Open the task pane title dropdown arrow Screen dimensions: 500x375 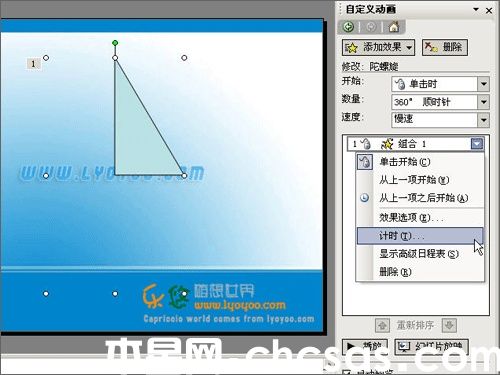[x=476, y=9]
